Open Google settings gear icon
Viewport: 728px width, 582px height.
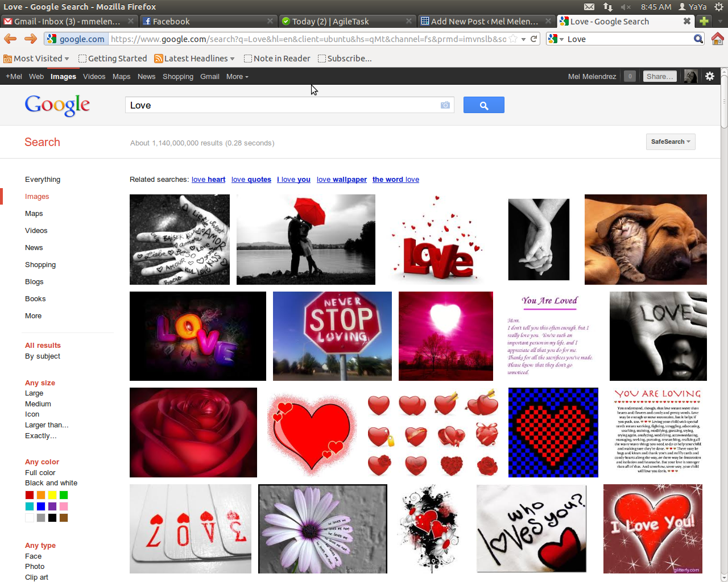(710, 76)
